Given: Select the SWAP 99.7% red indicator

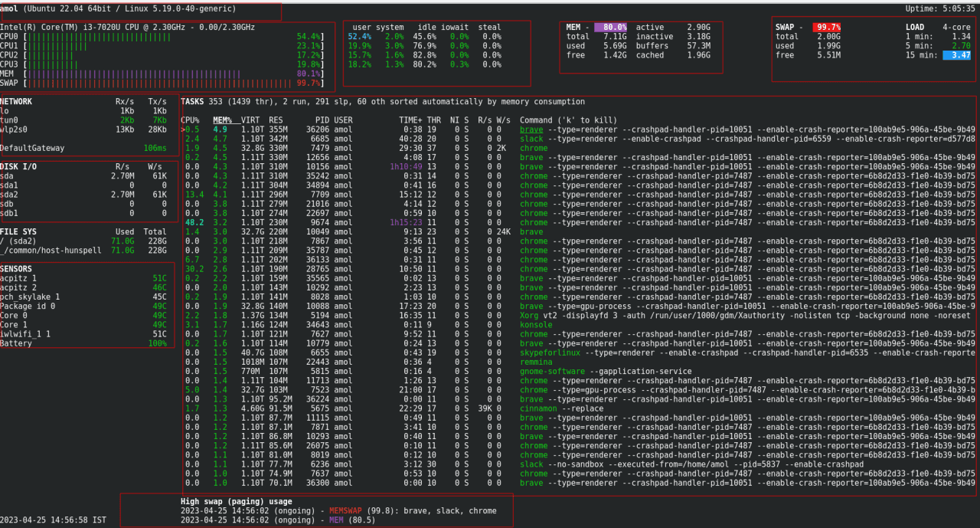Looking at the screenshot, I should (827, 28).
